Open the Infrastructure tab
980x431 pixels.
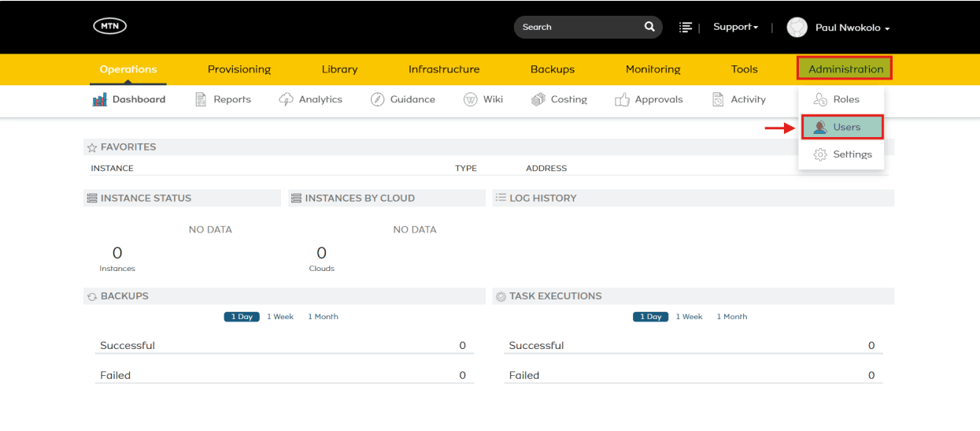(x=444, y=69)
